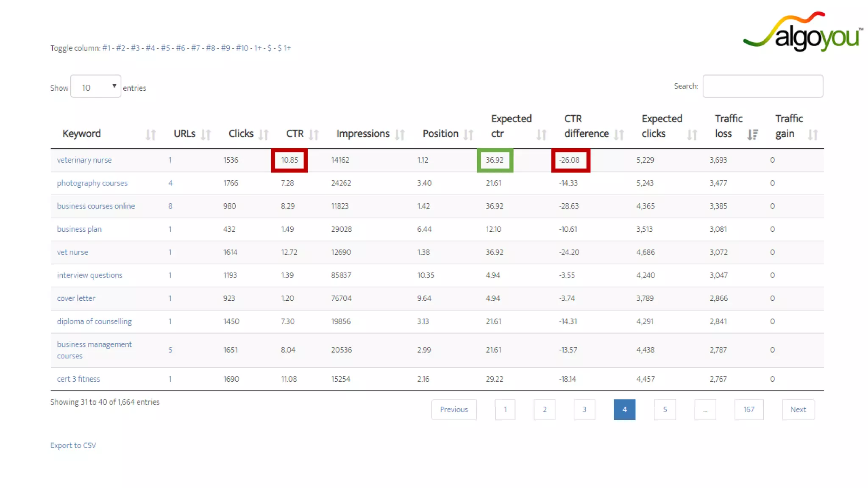Sort table by Keyword column arrows
The width and height of the screenshot is (868, 488).
(151, 135)
